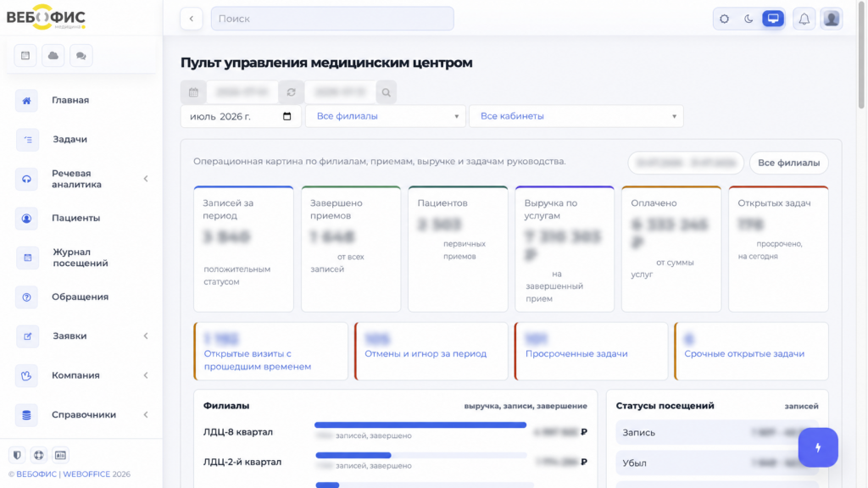Click the Записей за период card
This screenshot has width=868, height=488.
243,249
